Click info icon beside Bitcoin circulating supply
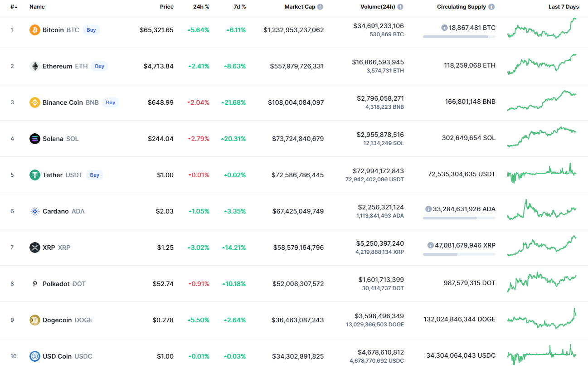The width and height of the screenshot is (588, 369). click(444, 28)
